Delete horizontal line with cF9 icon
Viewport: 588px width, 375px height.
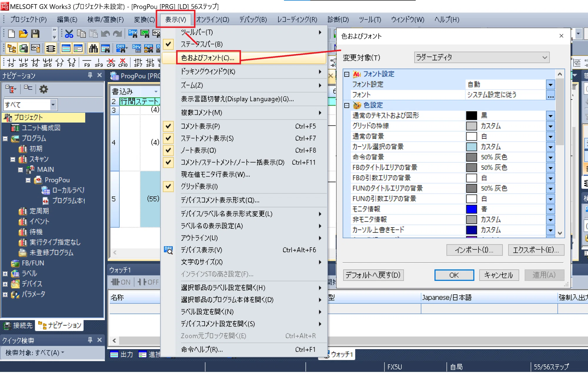(x=111, y=62)
